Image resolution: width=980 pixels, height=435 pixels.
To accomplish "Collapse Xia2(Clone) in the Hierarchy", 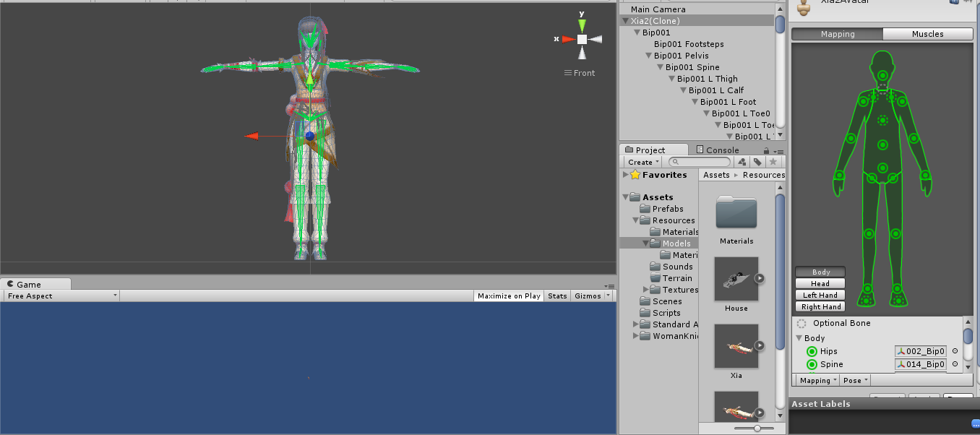I will click(625, 21).
